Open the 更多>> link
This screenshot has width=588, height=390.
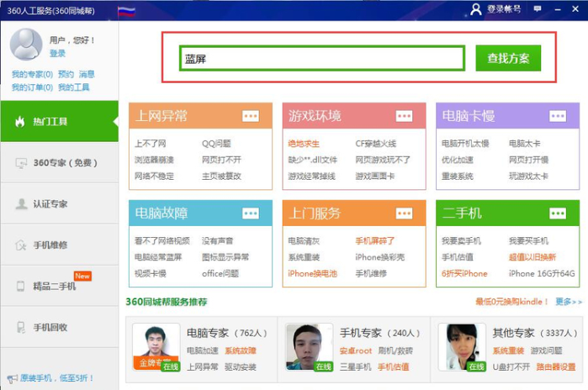click(569, 302)
